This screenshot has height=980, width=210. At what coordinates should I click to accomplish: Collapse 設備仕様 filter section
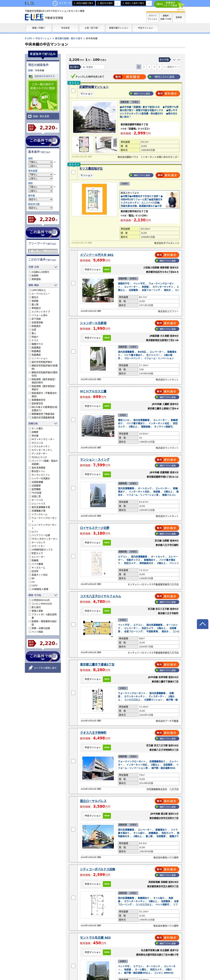(43, 423)
